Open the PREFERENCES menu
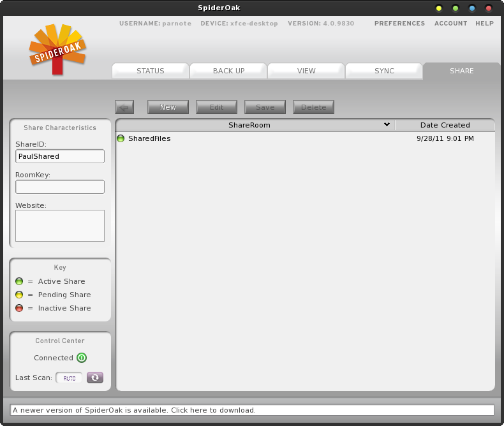This screenshot has width=504, height=426. [x=399, y=24]
